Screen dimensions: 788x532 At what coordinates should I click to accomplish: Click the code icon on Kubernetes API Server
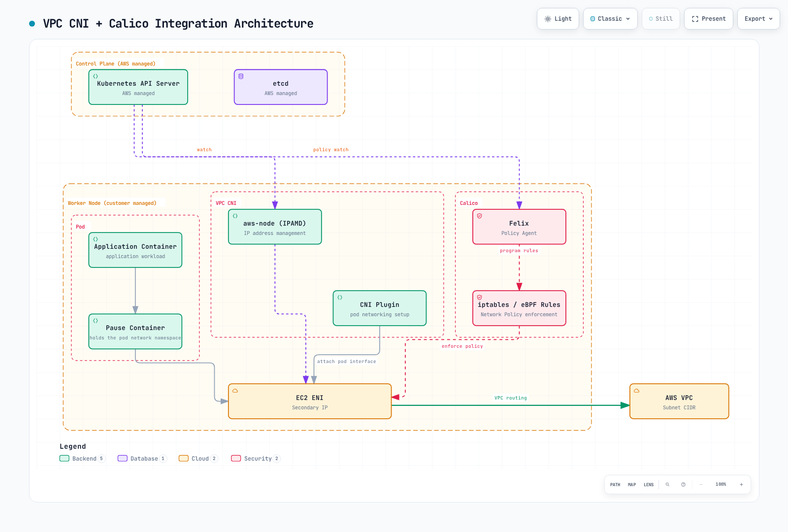point(96,76)
